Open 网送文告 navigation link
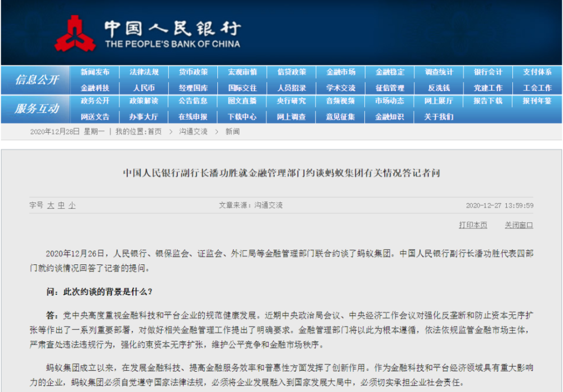 [x=95, y=116]
